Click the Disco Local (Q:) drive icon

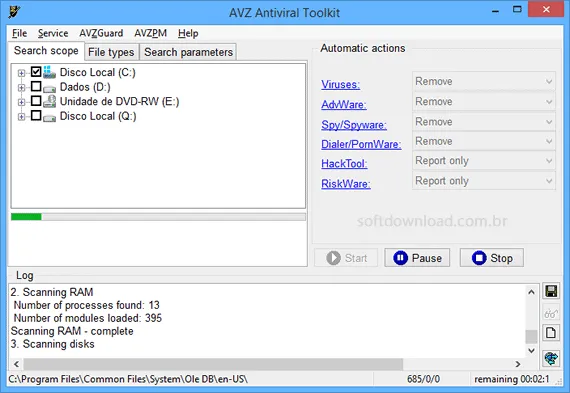click(x=49, y=117)
